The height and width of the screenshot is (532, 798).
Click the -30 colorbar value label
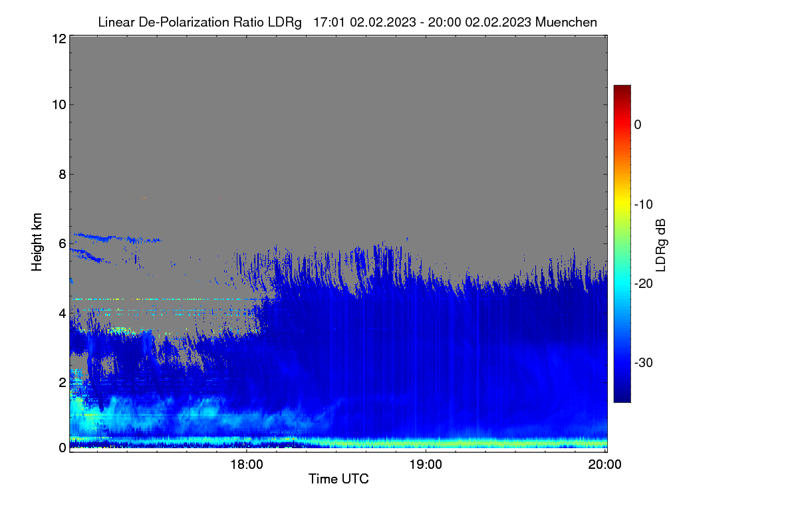pos(644,363)
